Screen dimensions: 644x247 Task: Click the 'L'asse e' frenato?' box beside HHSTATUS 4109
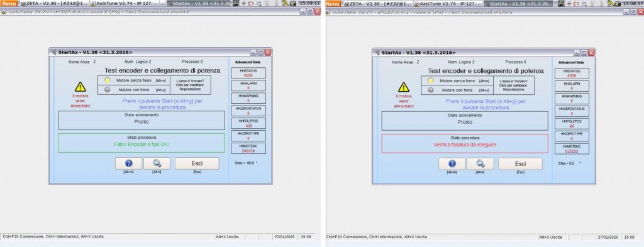[190, 85]
